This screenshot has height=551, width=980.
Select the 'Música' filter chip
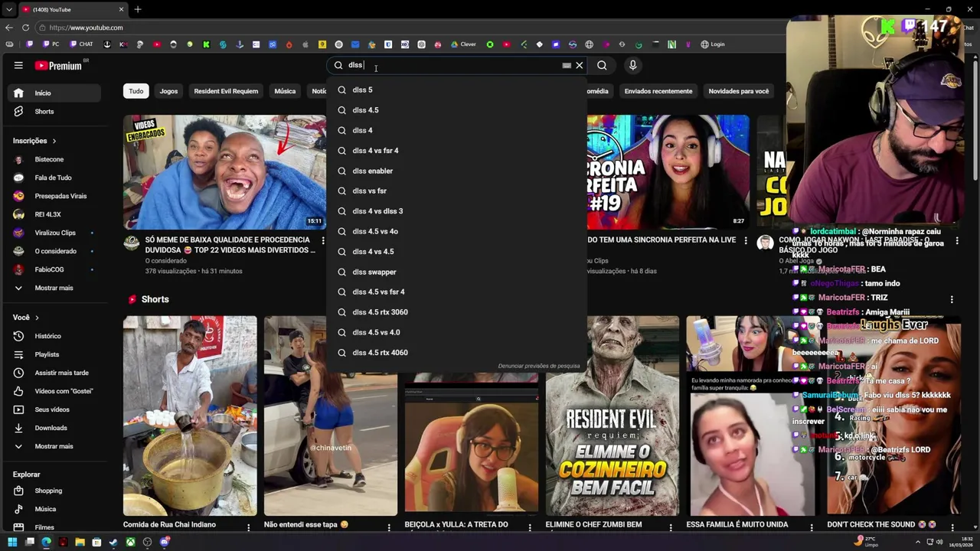(x=285, y=91)
